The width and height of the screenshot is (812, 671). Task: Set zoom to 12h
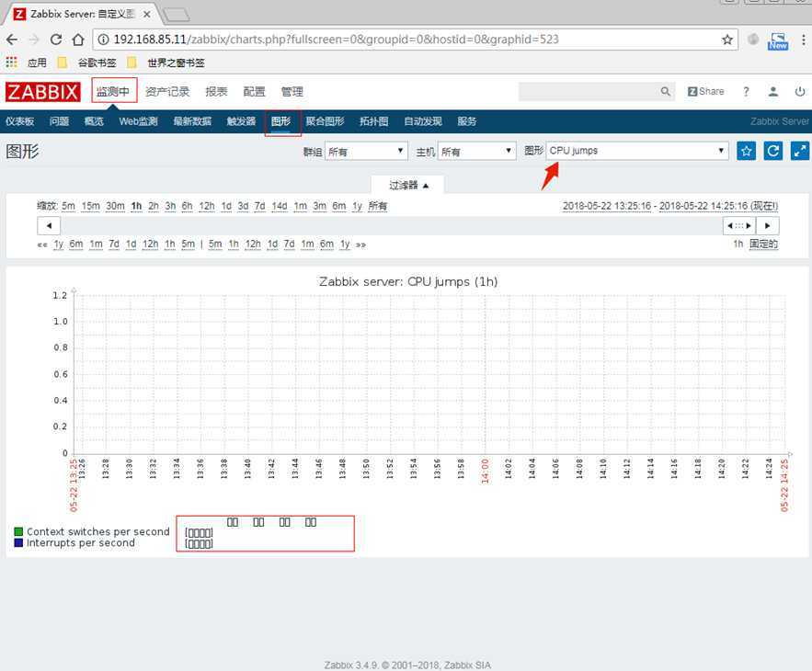[207, 206]
